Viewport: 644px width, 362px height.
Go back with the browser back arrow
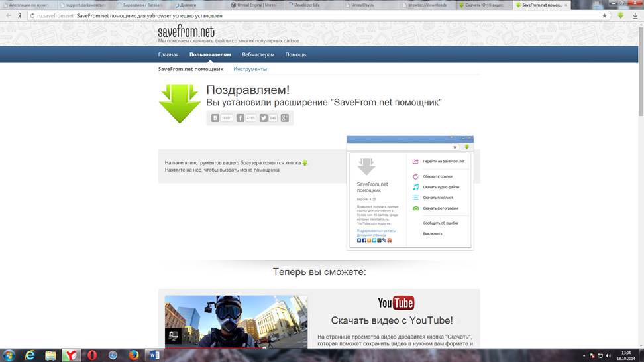pos(8,16)
